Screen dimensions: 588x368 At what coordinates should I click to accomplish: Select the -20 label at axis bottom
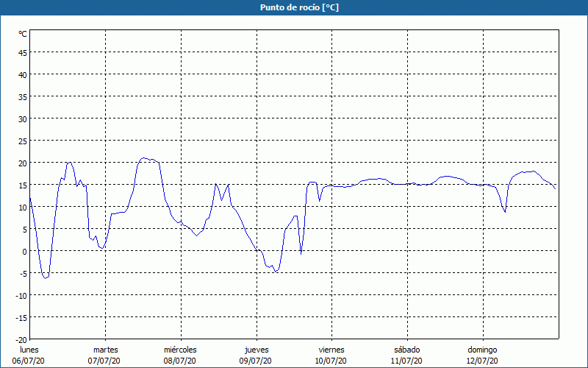click(21, 339)
